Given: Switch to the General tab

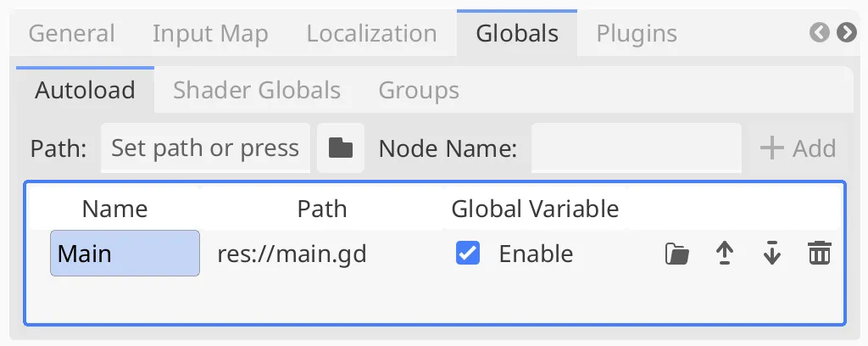Looking at the screenshot, I should click(x=72, y=33).
